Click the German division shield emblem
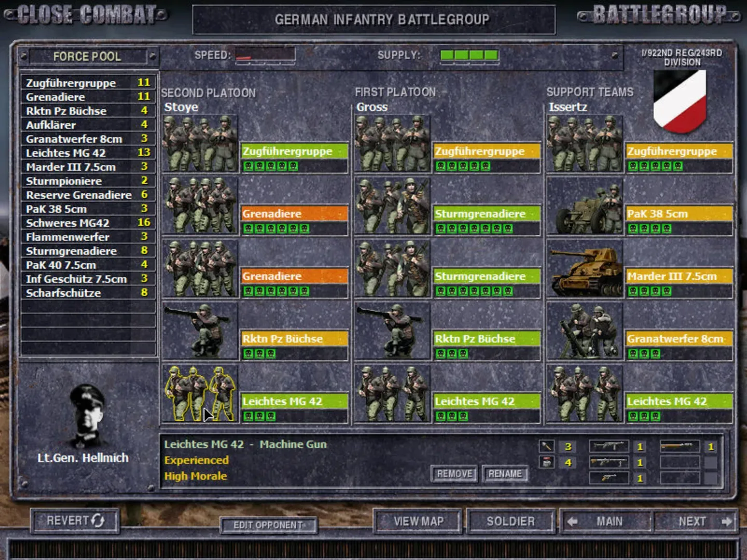 pyautogui.click(x=680, y=100)
